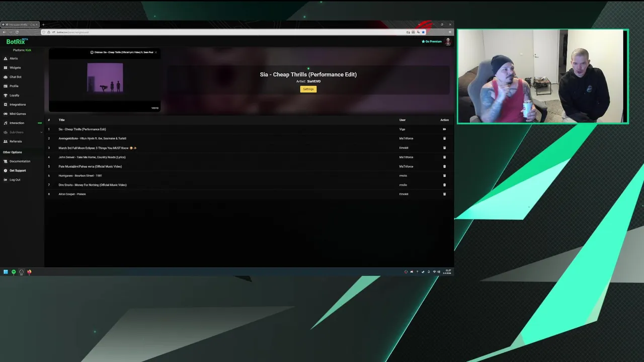
Task: Open the browser hamburger menu
Action: coord(450,32)
